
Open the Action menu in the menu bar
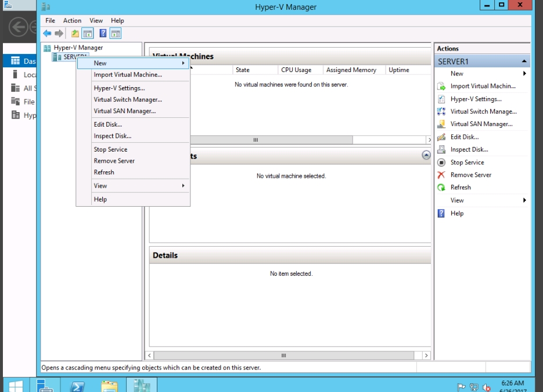72,20
